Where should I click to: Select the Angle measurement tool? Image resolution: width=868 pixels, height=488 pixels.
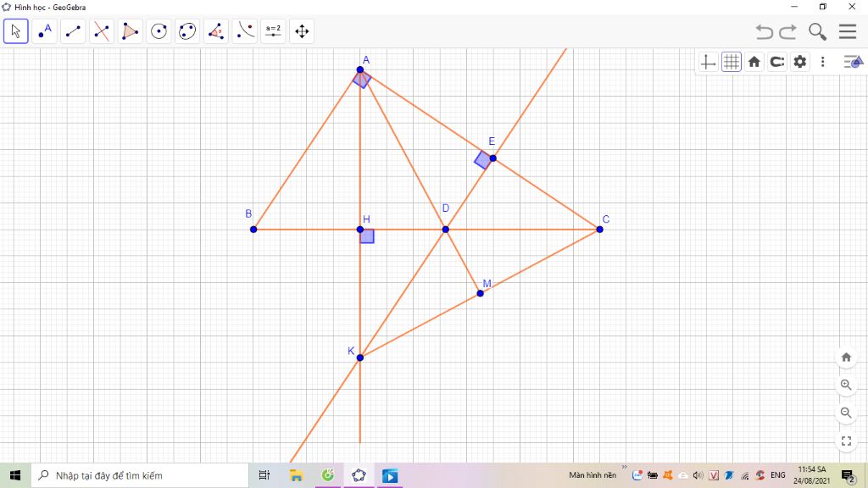coord(216,32)
